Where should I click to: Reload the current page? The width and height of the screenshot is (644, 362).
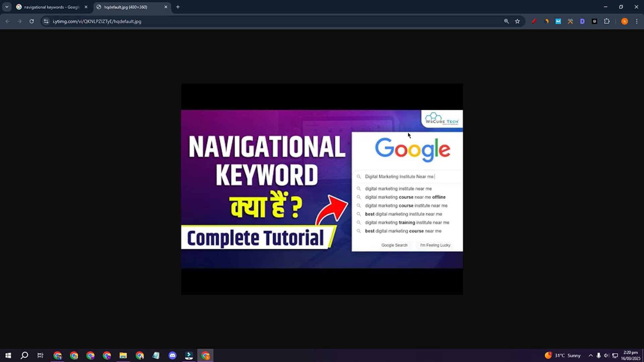pos(32,21)
